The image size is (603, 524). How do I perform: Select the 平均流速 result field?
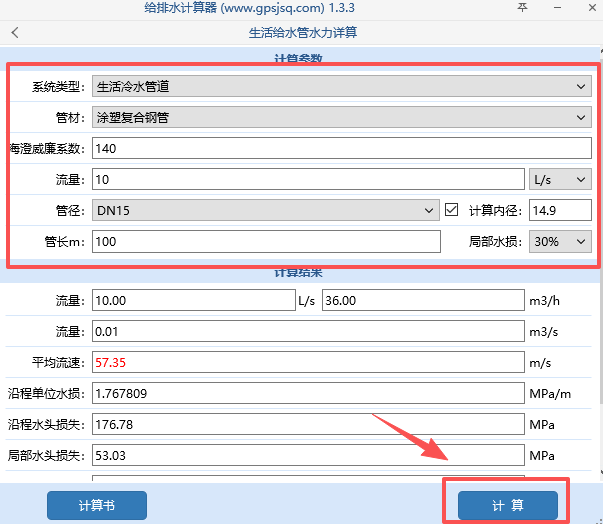pos(306,362)
